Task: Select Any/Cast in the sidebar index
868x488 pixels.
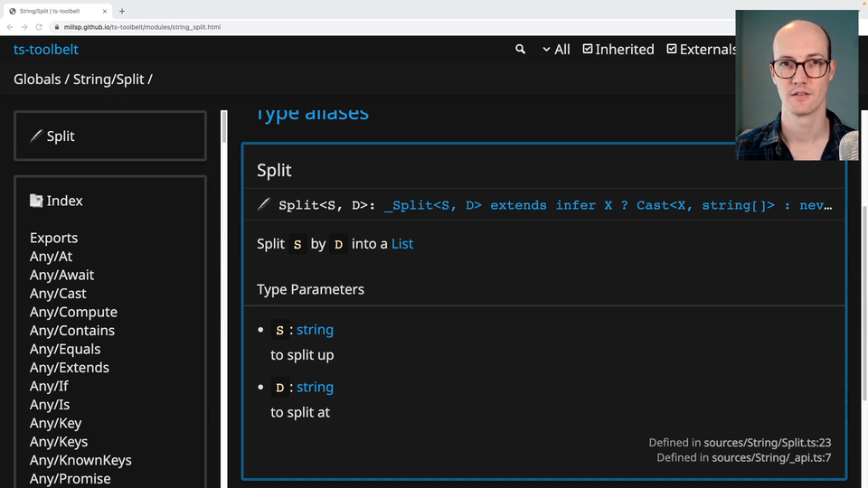Action: 58,294
